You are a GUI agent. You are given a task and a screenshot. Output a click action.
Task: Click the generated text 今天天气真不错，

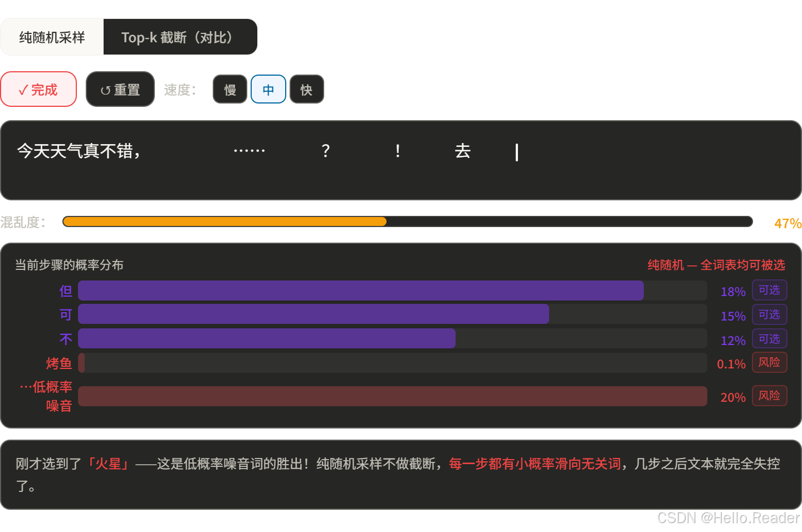[79, 151]
